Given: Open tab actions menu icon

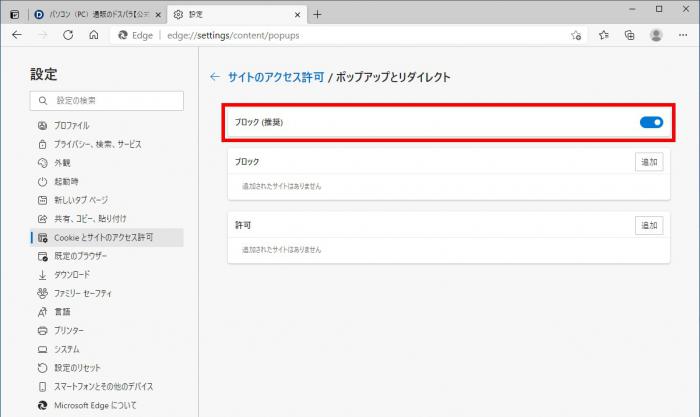Looking at the screenshot, I should click(x=15, y=15).
